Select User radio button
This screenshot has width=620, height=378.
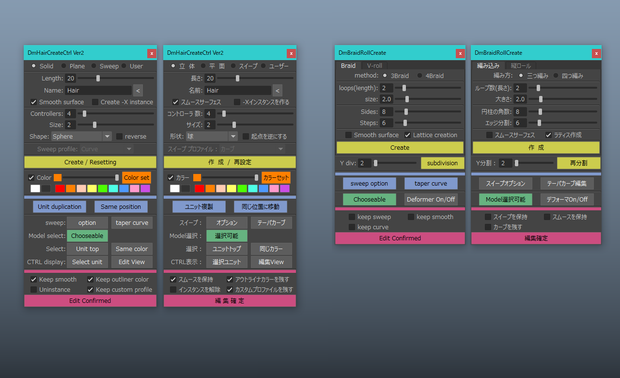point(124,66)
